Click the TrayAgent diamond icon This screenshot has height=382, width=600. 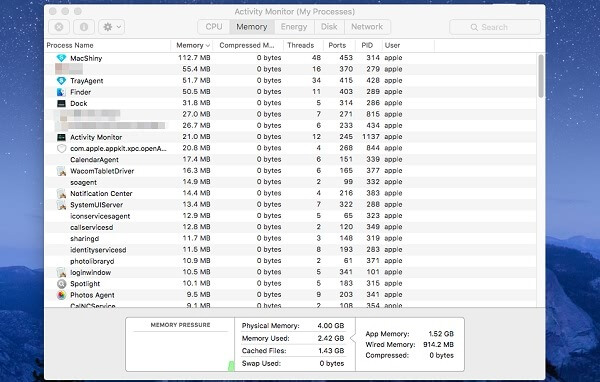[61, 81]
